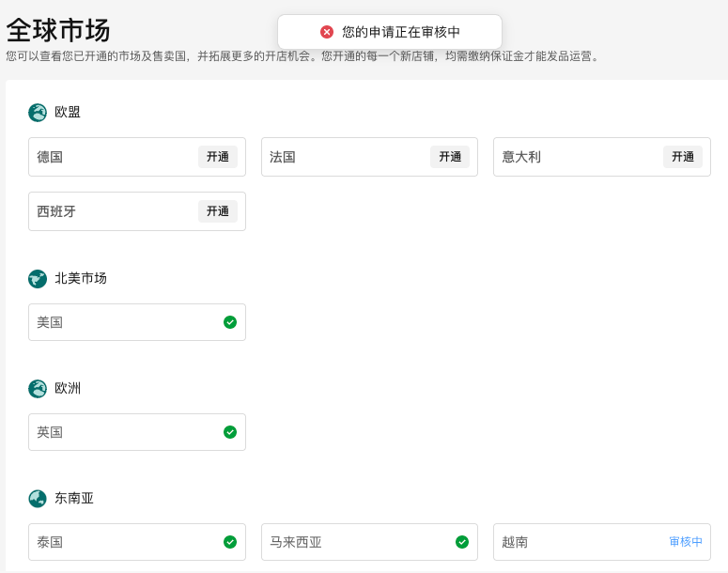This screenshot has height=573, width=728.
Task: Click the globe icon beside 东南亚
Action: (x=38, y=499)
